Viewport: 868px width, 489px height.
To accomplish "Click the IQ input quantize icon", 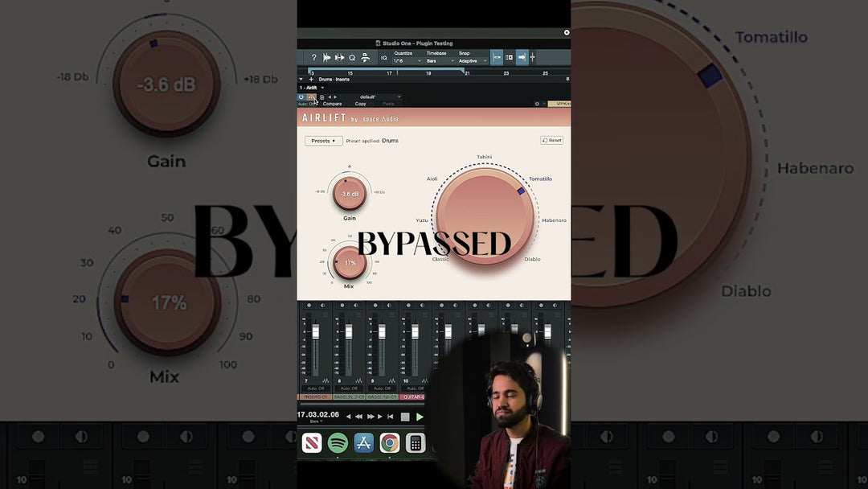I will pyautogui.click(x=383, y=58).
